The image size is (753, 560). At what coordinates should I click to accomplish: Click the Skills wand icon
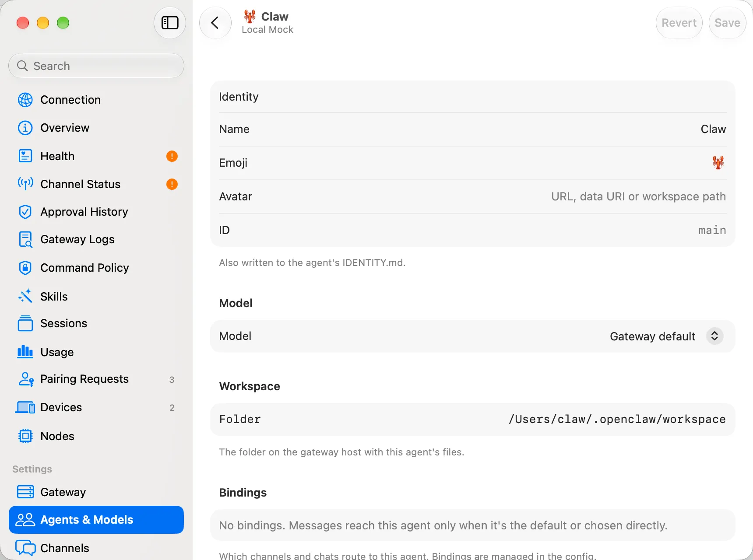tap(25, 296)
